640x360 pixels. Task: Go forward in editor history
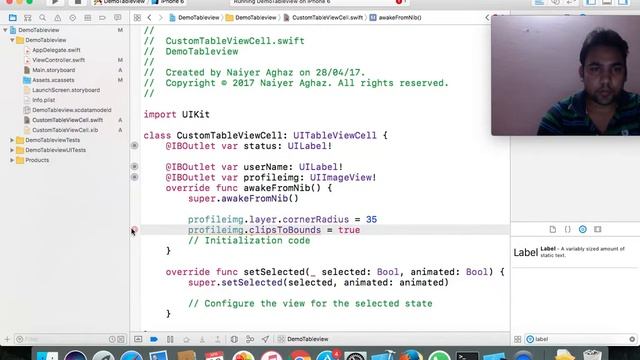(x=160, y=18)
